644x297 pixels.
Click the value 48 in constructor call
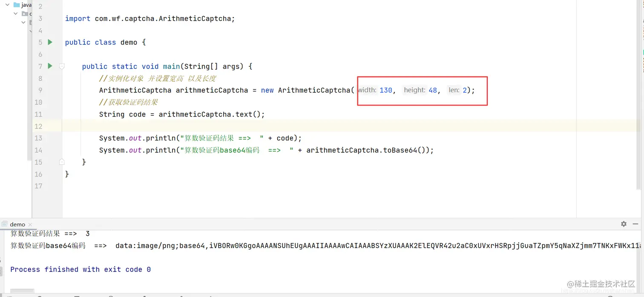[x=433, y=90]
